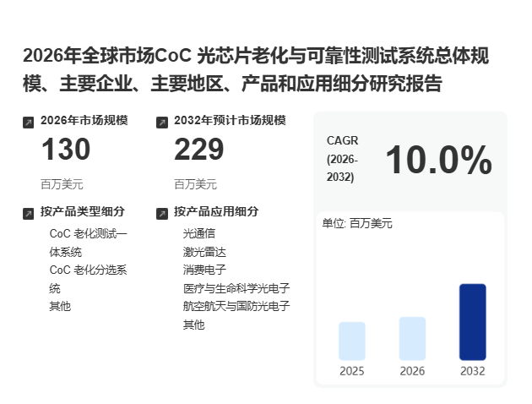Click the 229 market size value
This screenshot has height=404, width=532.
(x=199, y=149)
